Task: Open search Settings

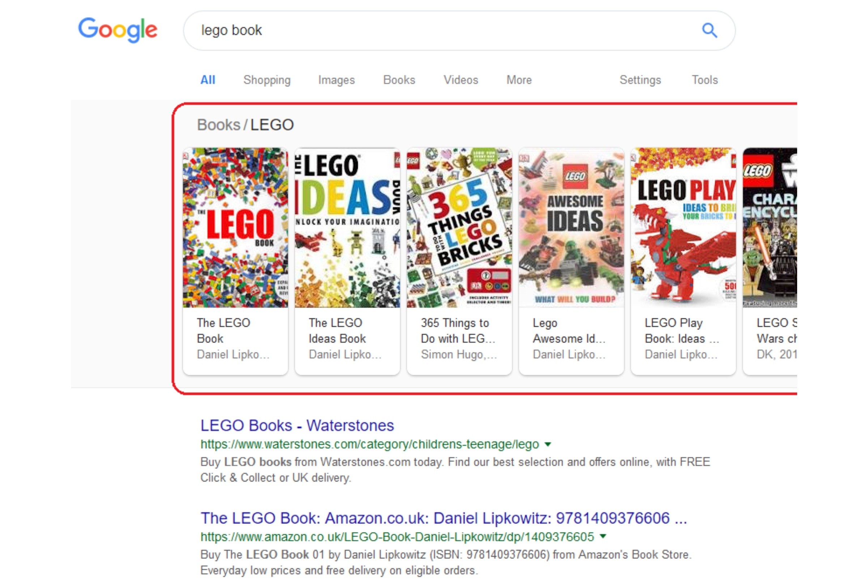Action: click(640, 80)
